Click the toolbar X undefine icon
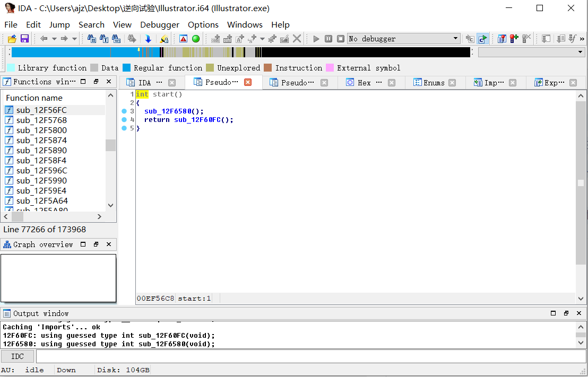The image size is (588, 377). [297, 39]
